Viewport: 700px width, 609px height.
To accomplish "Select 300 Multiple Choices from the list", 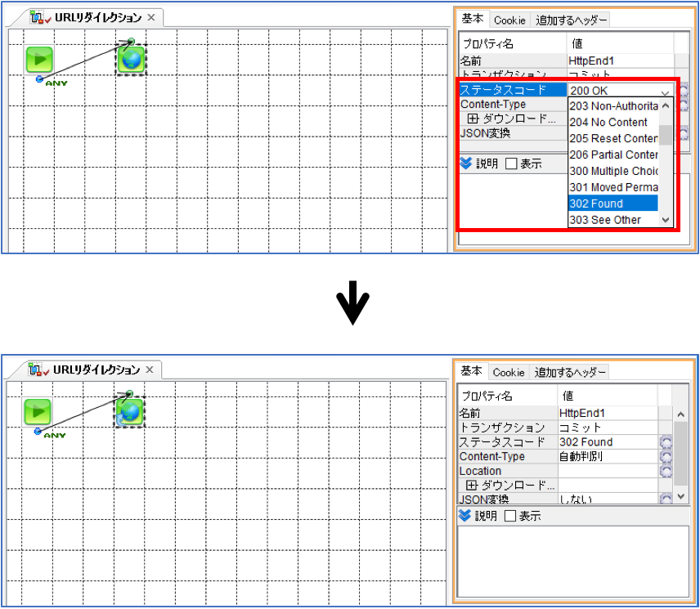I will 613,171.
